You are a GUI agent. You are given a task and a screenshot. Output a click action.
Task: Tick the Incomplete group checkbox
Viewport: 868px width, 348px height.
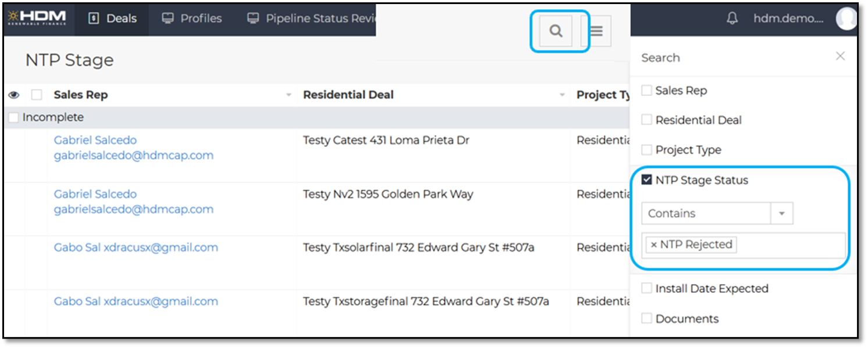[x=14, y=117]
